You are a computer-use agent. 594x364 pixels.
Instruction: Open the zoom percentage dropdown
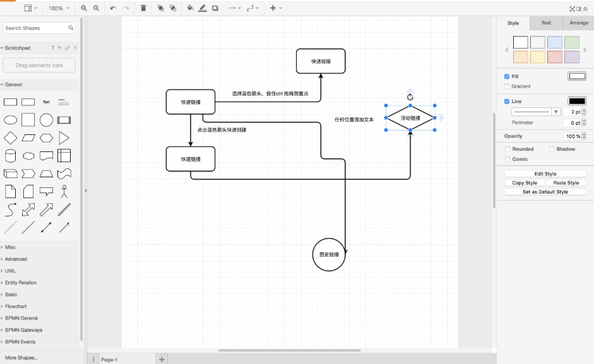click(x=58, y=8)
